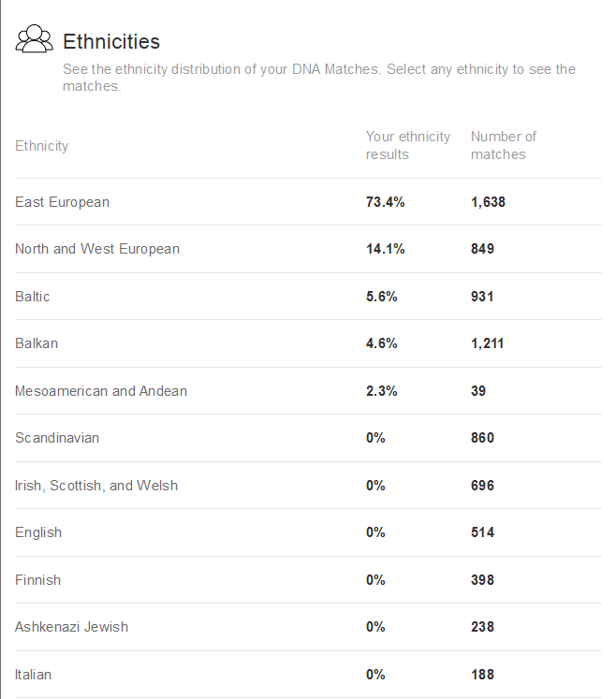The width and height of the screenshot is (616, 699).
Task: Click the 1,211 Balkan matches number
Action: 487,343
